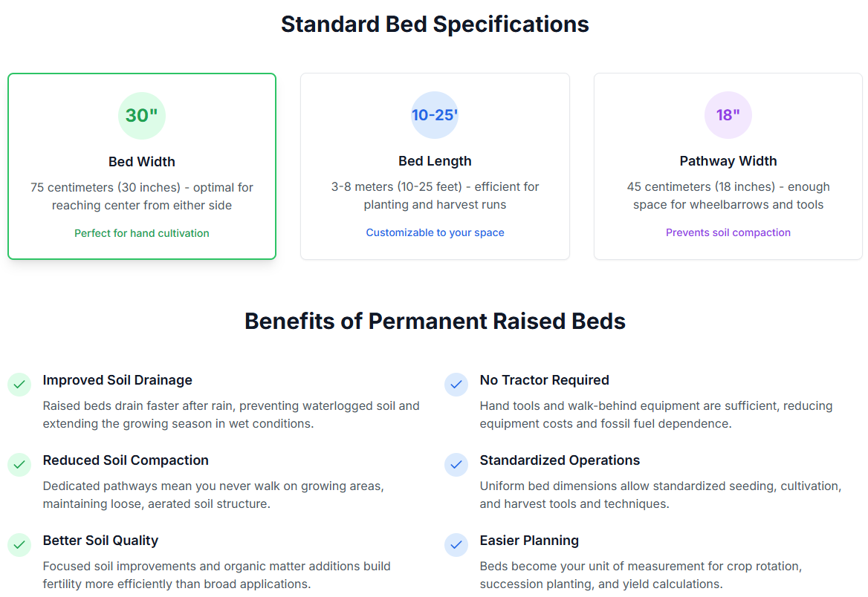868x597 pixels.
Task: Click checkmark icon beside Easier Planning
Action: [x=456, y=545]
